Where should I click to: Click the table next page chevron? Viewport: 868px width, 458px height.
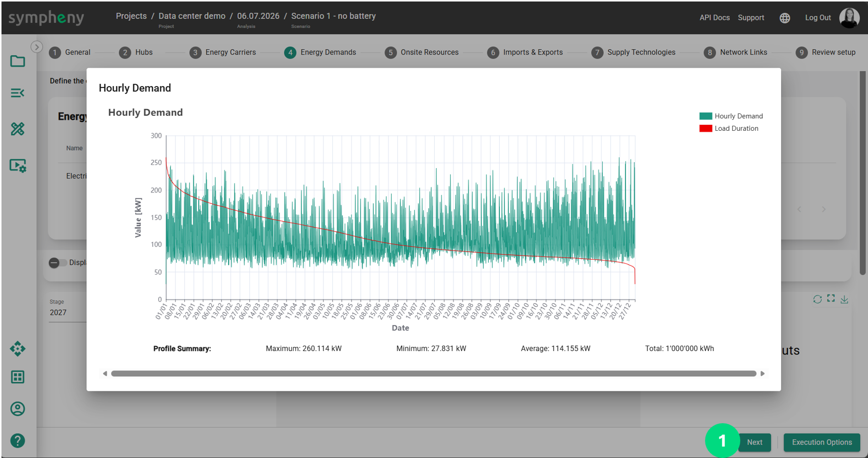point(824,209)
